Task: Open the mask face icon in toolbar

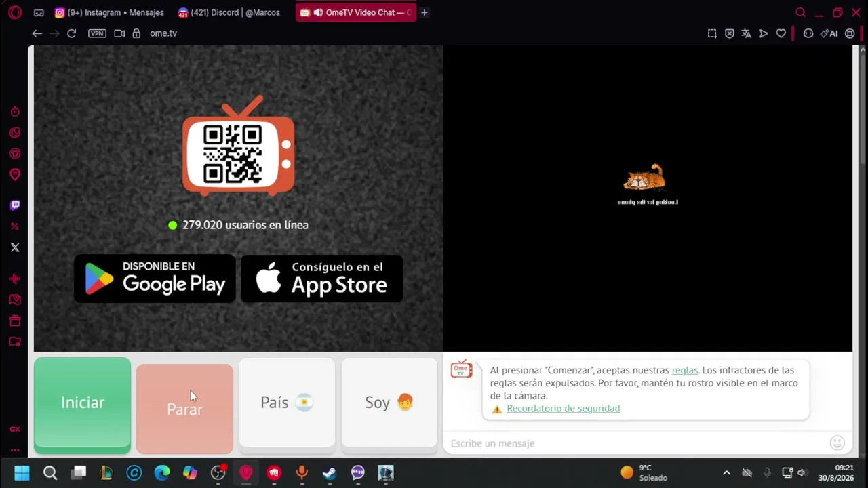Action: (808, 33)
